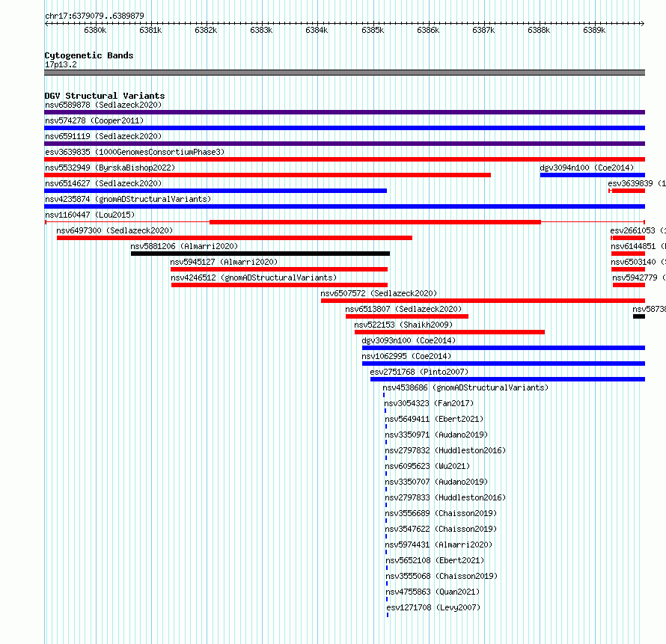Screen dimensions: 666x644
Task: Open nsv4235874 (gnomADStructuralVariants) label
Action: (x=128, y=199)
